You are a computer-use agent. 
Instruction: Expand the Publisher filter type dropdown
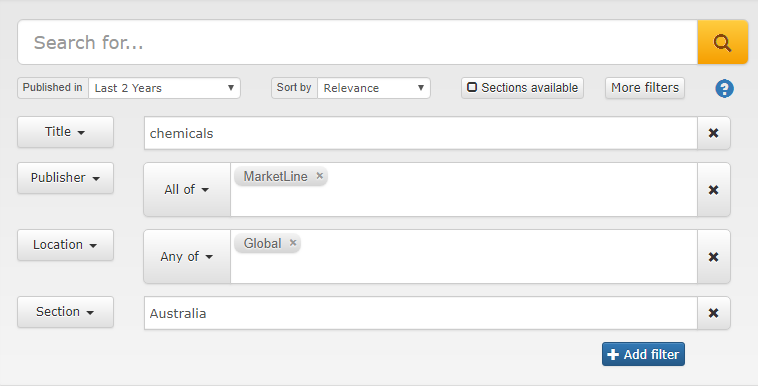pos(65,178)
